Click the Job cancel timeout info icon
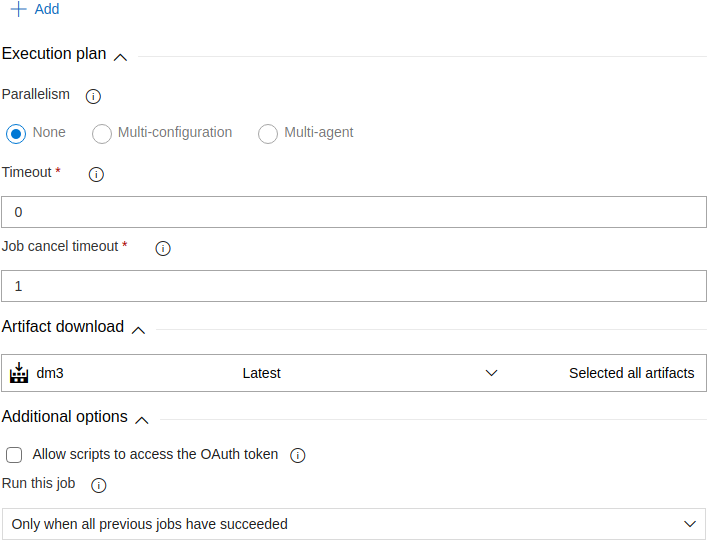This screenshot has width=708, height=541. 163,248
